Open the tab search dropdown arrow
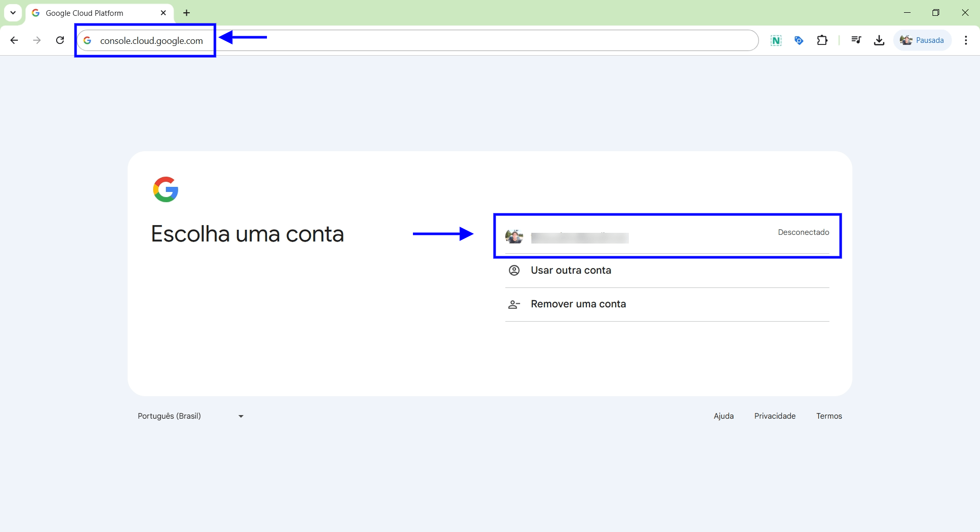This screenshot has height=532, width=980. (x=13, y=13)
